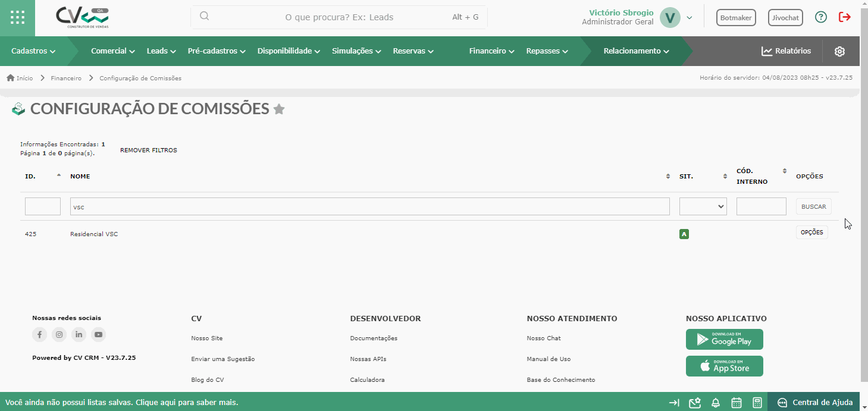Go to Início in the breadcrumb
The image size is (868, 411).
[24, 78]
